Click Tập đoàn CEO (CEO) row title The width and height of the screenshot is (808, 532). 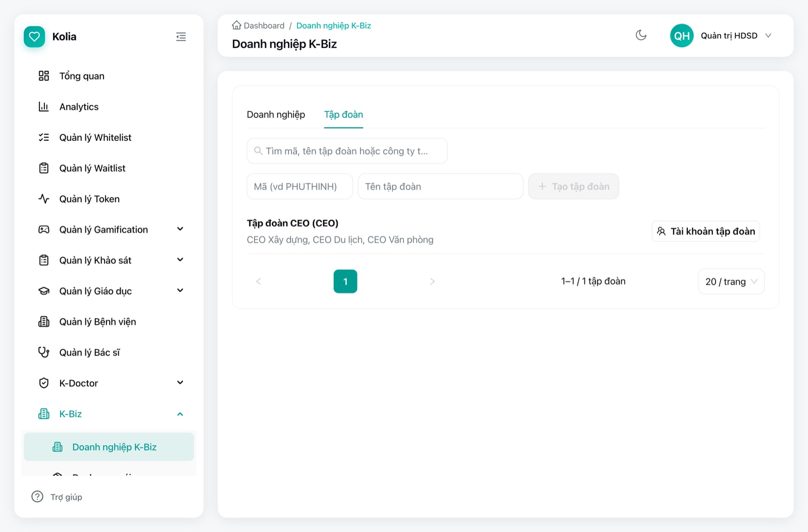click(x=292, y=223)
